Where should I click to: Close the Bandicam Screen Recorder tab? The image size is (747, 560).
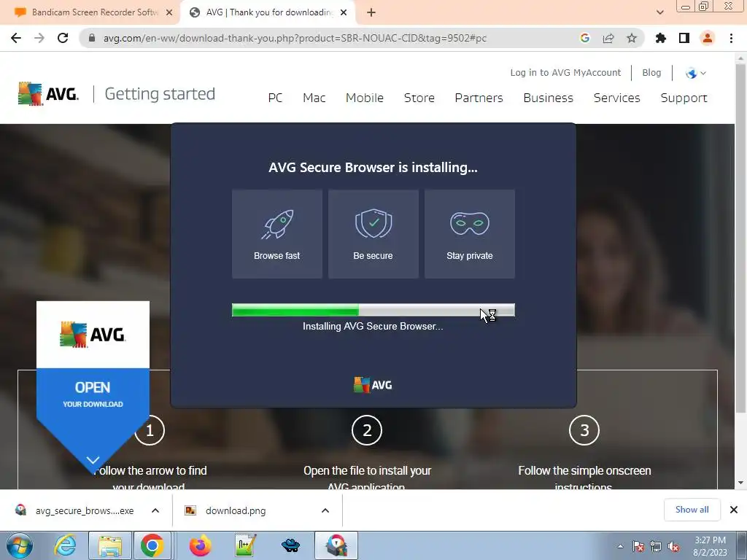point(169,12)
